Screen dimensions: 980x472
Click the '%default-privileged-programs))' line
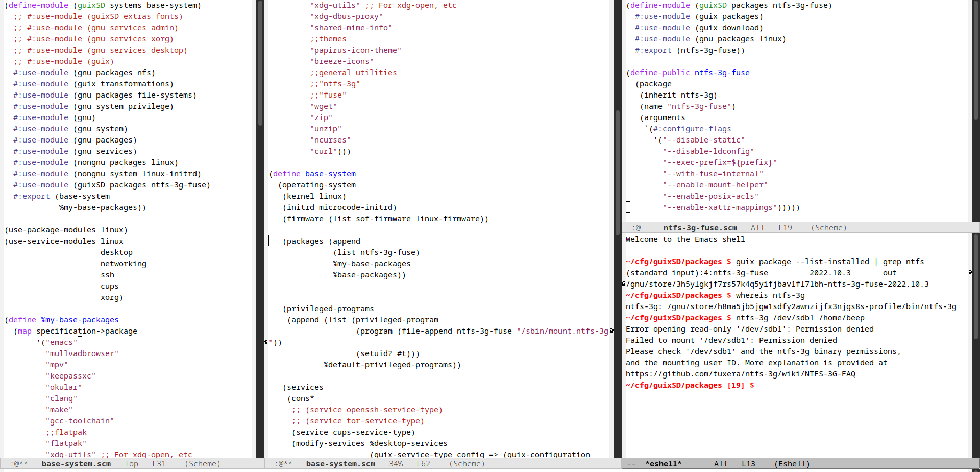point(393,365)
